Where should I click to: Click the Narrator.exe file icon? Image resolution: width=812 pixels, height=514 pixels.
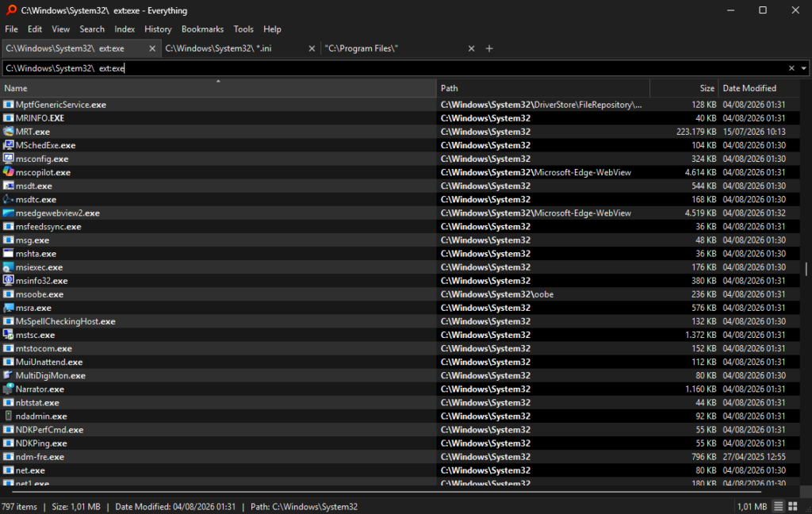(x=8, y=389)
